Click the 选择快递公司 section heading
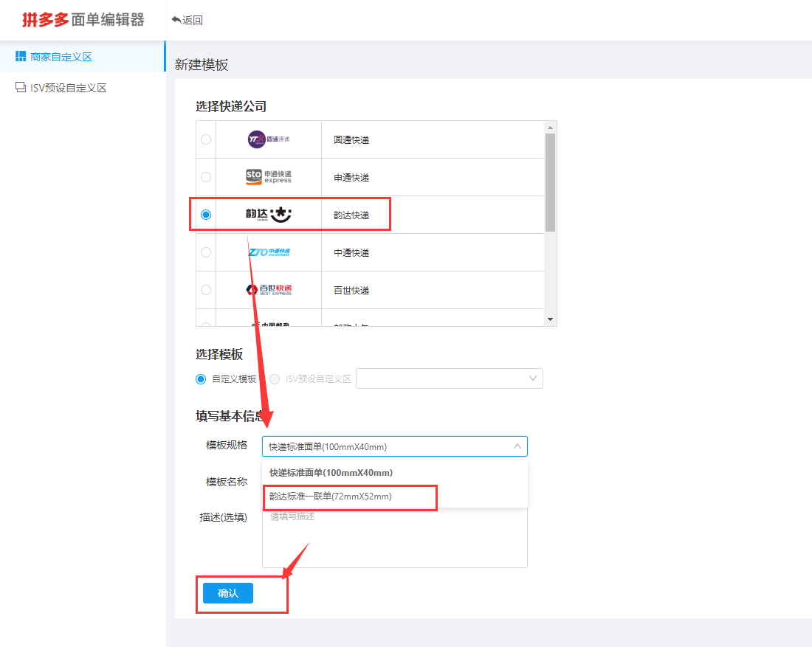 [x=231, y=106]
